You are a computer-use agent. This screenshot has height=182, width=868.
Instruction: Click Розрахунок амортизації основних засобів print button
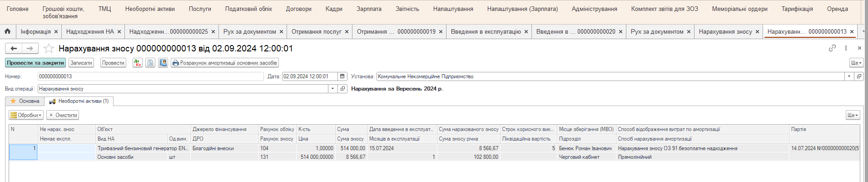(x=225, y=63)
